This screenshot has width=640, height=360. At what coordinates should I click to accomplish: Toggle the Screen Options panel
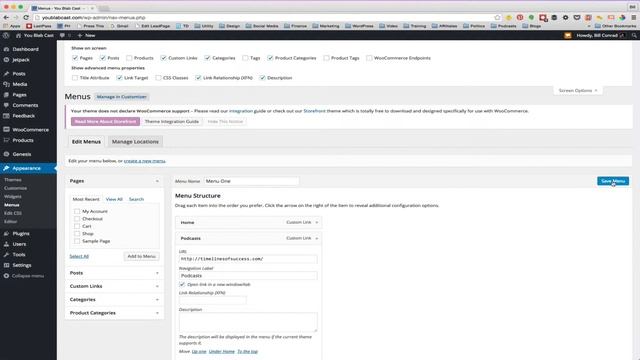tap(578, 90)
